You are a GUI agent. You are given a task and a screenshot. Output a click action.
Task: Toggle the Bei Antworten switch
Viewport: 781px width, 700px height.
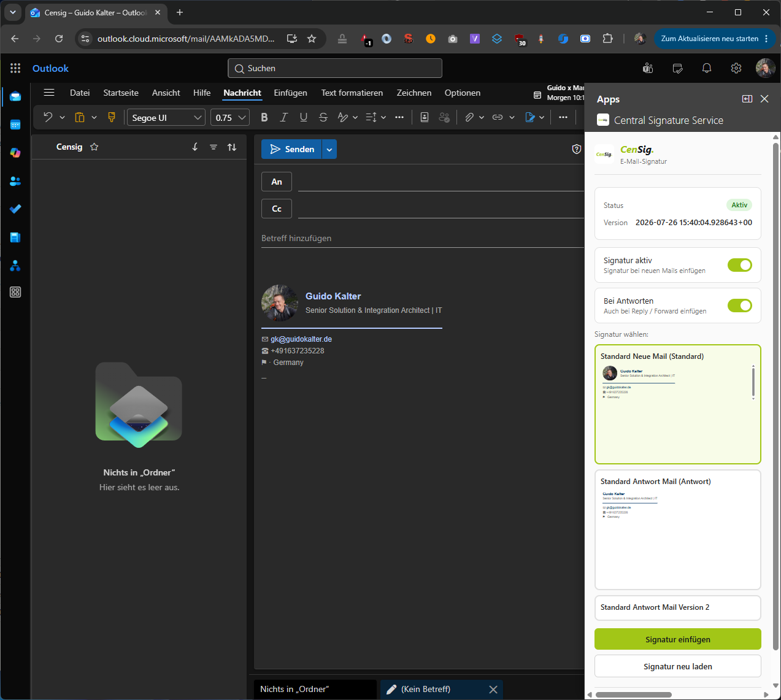coord(740,306)
